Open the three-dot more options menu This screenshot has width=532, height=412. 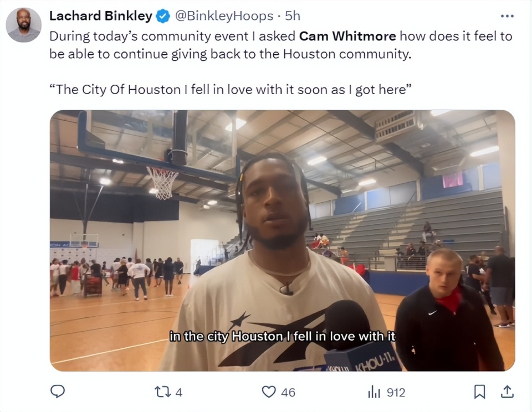click(x=507, y=16)
